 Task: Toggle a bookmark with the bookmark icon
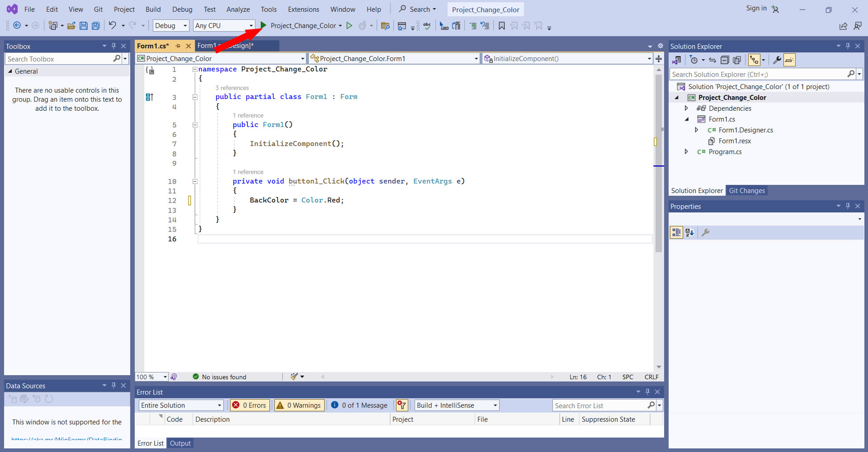pyautogui.click(x=501, y=26)
